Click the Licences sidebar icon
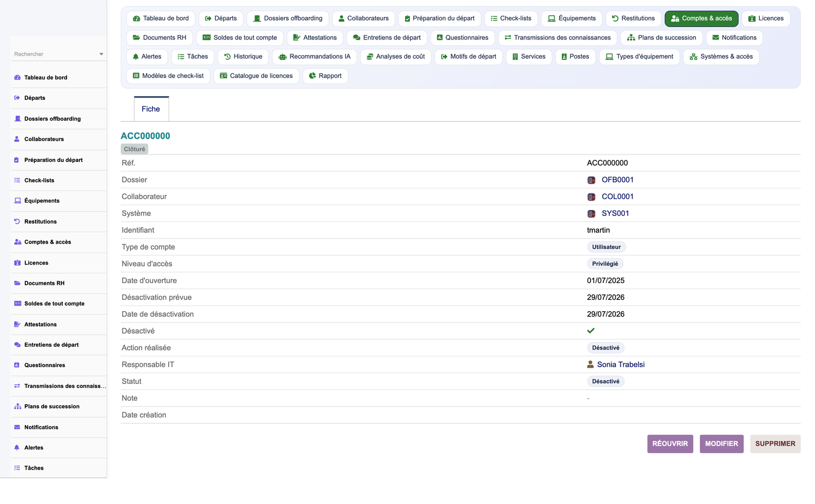This screenshot has width=815, height=504. (17, 263)
